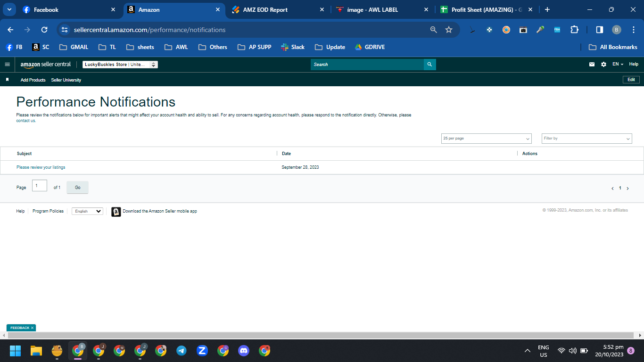Open the buyer messages envelope icon

click(x=592, y=65)
